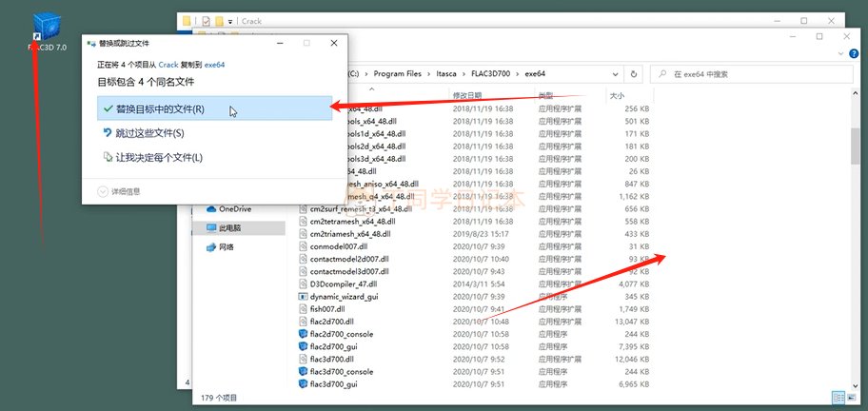
Task: Choose 'Replace the files in the destination'
Action: (x=159, y=109)
